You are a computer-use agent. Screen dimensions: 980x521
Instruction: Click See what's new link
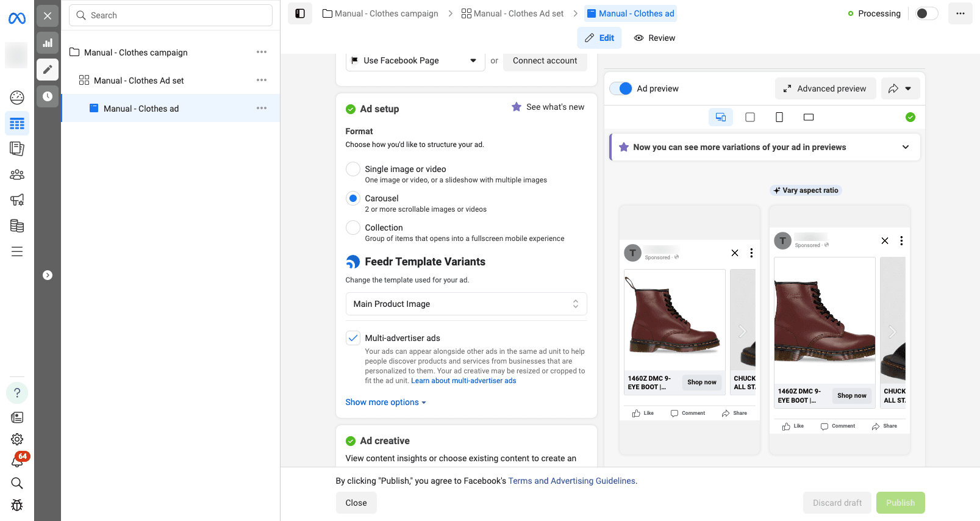coord(548,107)
